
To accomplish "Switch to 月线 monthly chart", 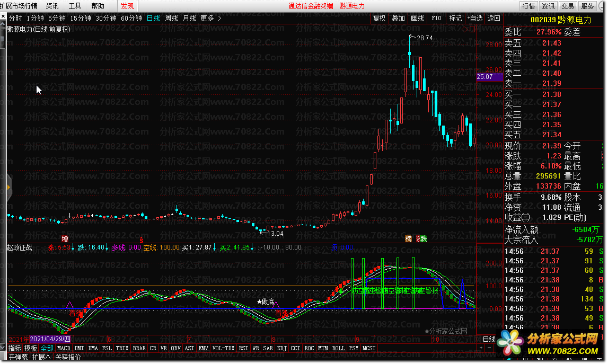I will pyautogui.click(x=189, y=18).
